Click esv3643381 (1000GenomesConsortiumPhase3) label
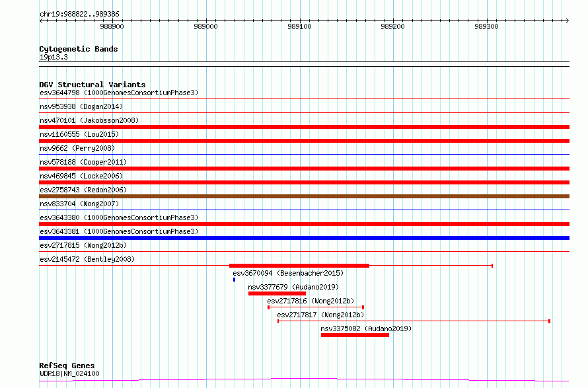588x388 pixels. coord(119,231)
